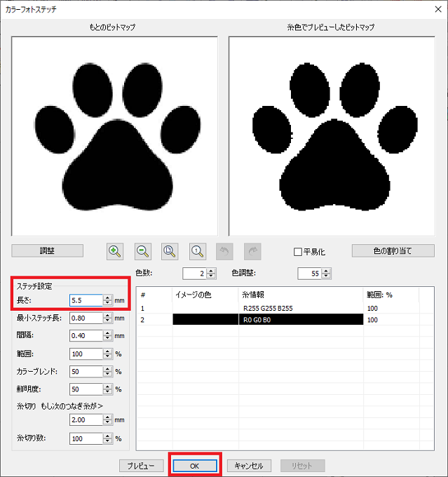This screenshot has height=477, width=448.
Task: Click the zoom out magnifier icon
Action: tap(143, 251)
